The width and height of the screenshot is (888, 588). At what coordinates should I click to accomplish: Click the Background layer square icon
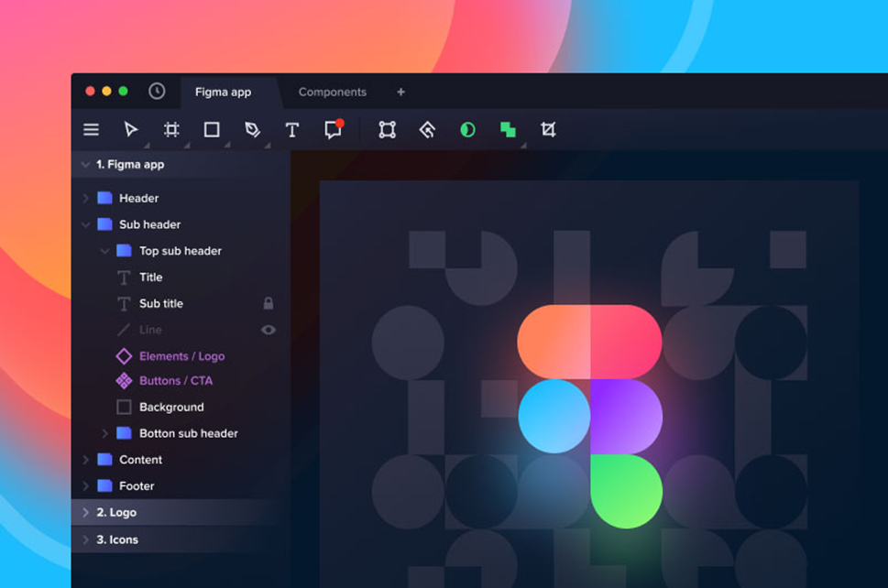pyautogui.click(x=124, y=407)
